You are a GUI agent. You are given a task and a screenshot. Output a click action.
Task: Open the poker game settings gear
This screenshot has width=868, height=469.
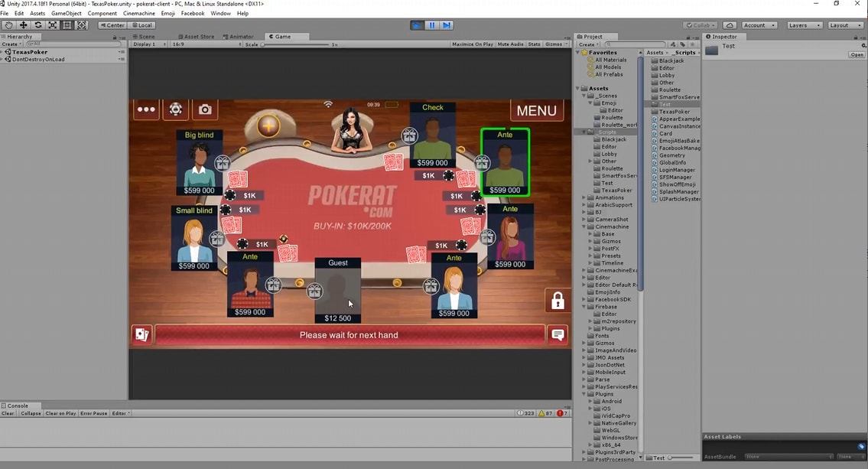click(175, 109)
